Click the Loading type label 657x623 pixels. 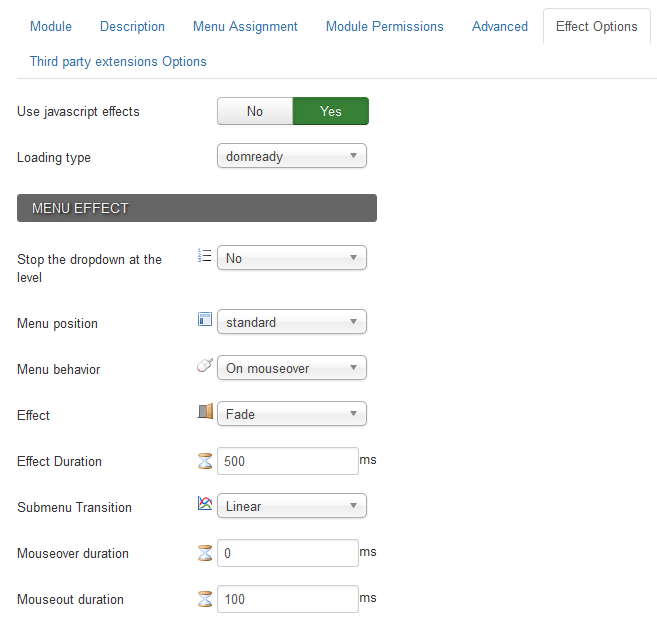[54, 158]
